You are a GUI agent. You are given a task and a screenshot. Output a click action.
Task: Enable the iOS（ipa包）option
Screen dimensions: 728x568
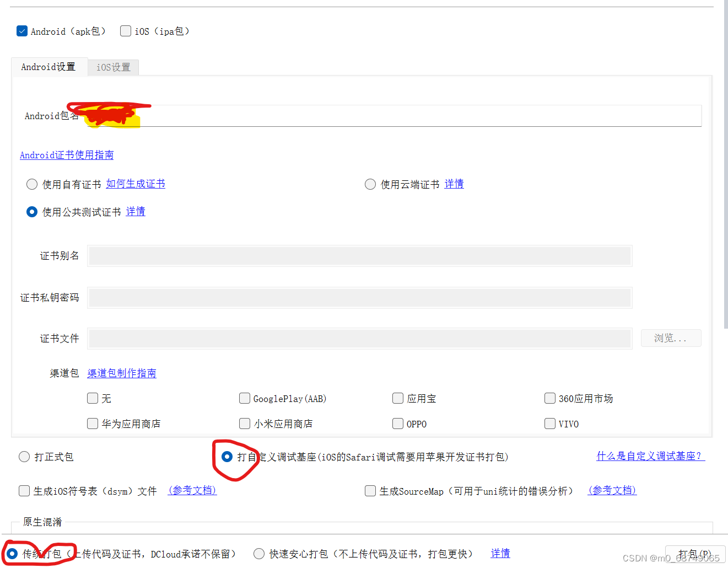pyautogui.click(x=125, y=31)
